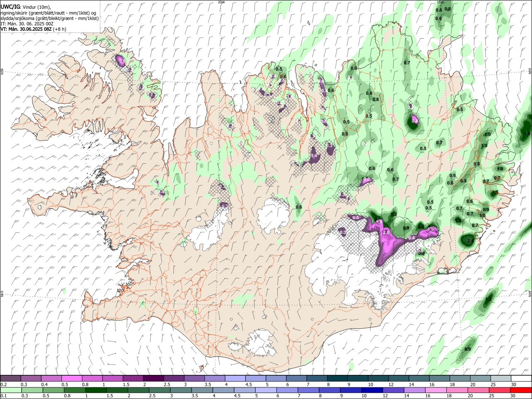Click the darkest green 1–1.5 rain-scale swatch
The image size is (532, 399).
(x=96, y=390)
